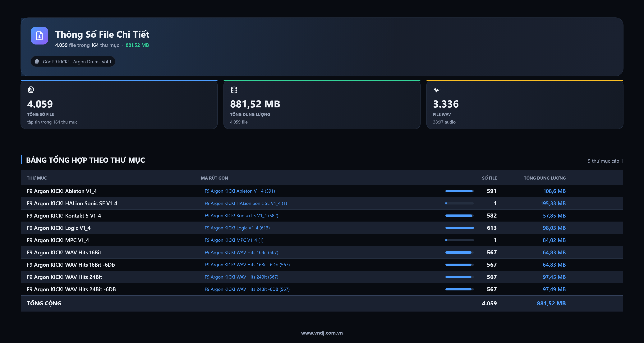Click the waveform icon above 3.336
644x343 pixels.
pyautogui.click(x=437, y=90)
